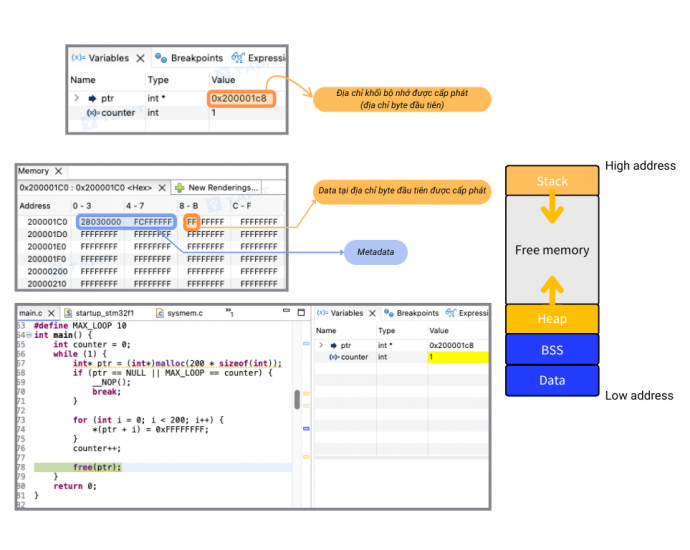
Task: Select the counter row in the standalone Variables panel
Action: 177,113
